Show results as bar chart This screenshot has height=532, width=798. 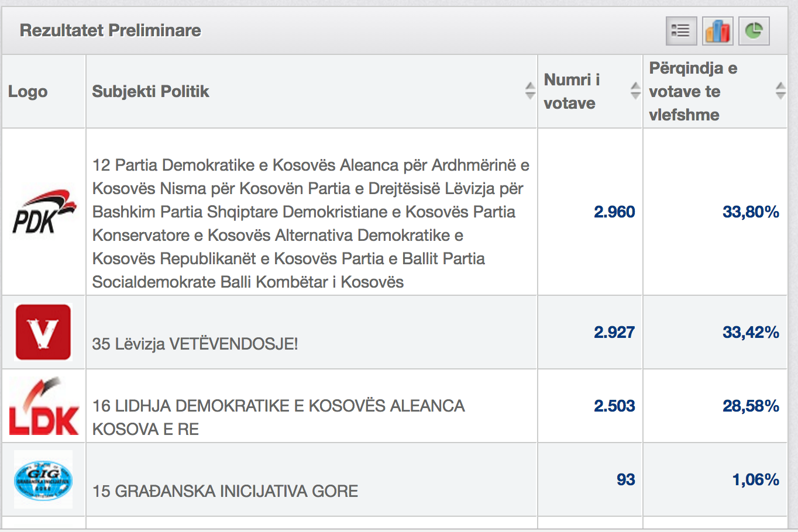click(718, 31)
